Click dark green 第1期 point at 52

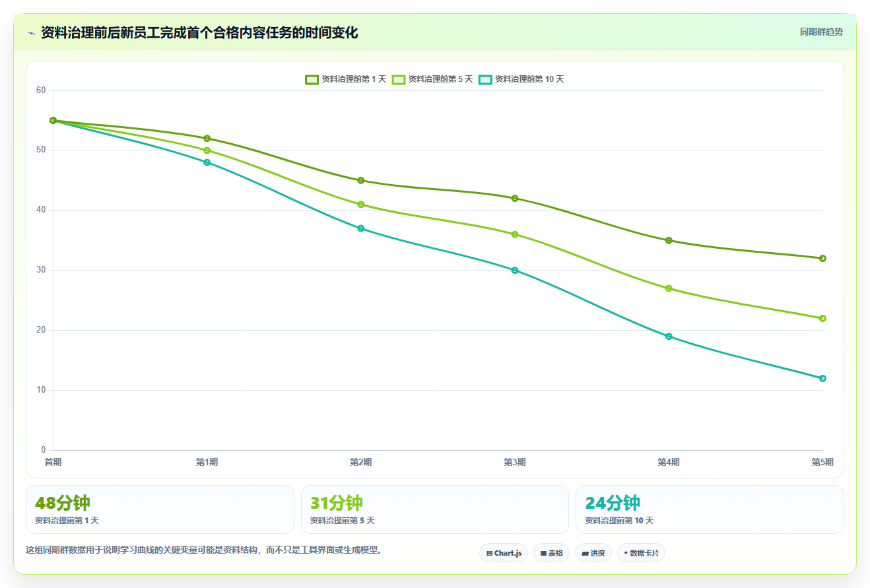207,139
